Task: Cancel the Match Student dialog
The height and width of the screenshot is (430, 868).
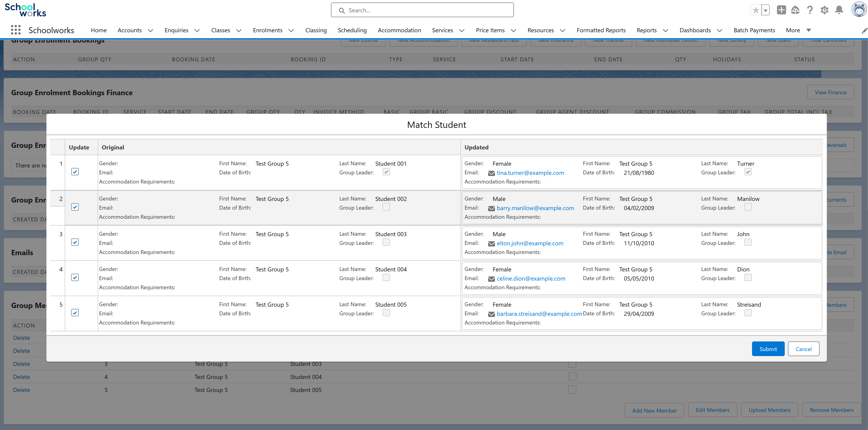Action: (803, 349)
